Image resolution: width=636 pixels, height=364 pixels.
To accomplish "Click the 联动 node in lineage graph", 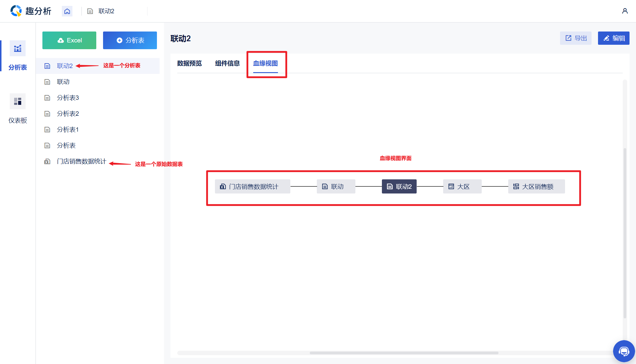I will click(336, 186).
